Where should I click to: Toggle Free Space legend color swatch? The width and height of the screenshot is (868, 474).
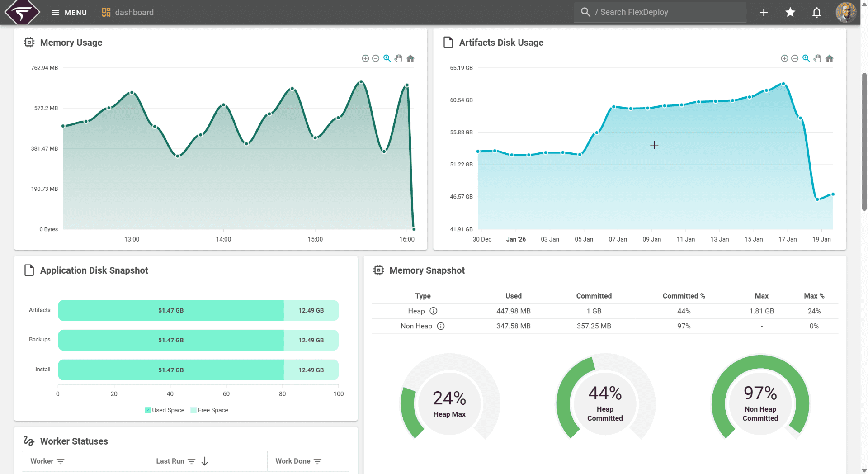pos(193,410)
